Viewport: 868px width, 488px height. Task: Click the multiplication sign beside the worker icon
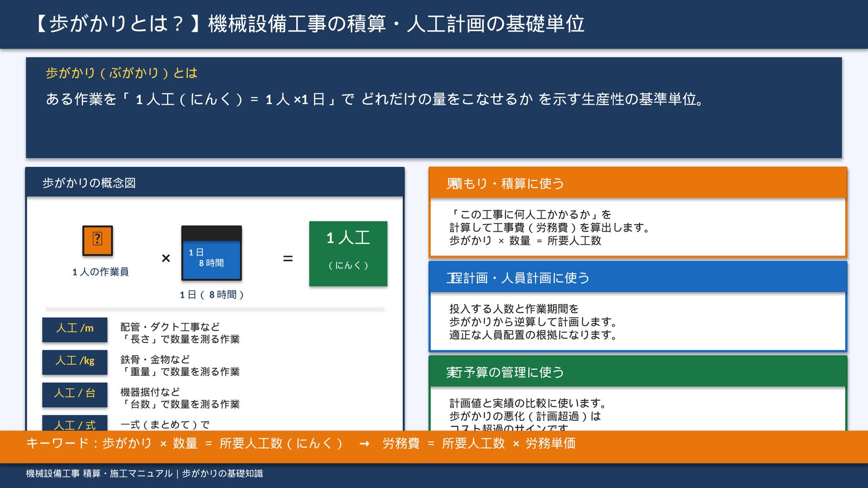point(166,259)
